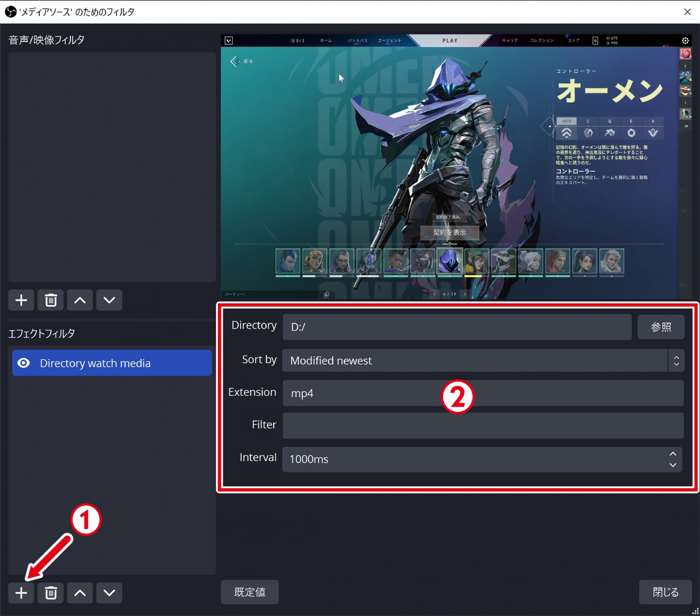The height and width of the screenshot is (616, 700).
Task: Close the dialog with 閉じる button
Action: 665,592
